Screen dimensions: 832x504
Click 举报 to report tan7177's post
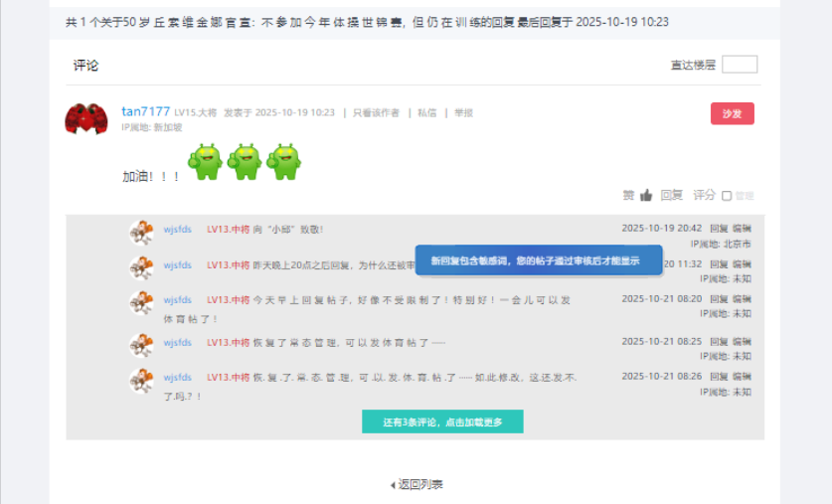(x=463, y=112)
